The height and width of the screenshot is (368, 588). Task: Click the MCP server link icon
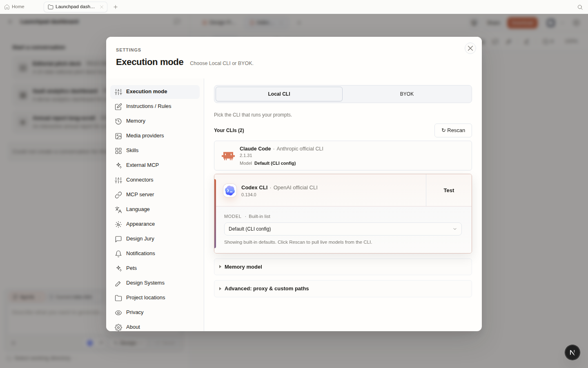(118, 195)
